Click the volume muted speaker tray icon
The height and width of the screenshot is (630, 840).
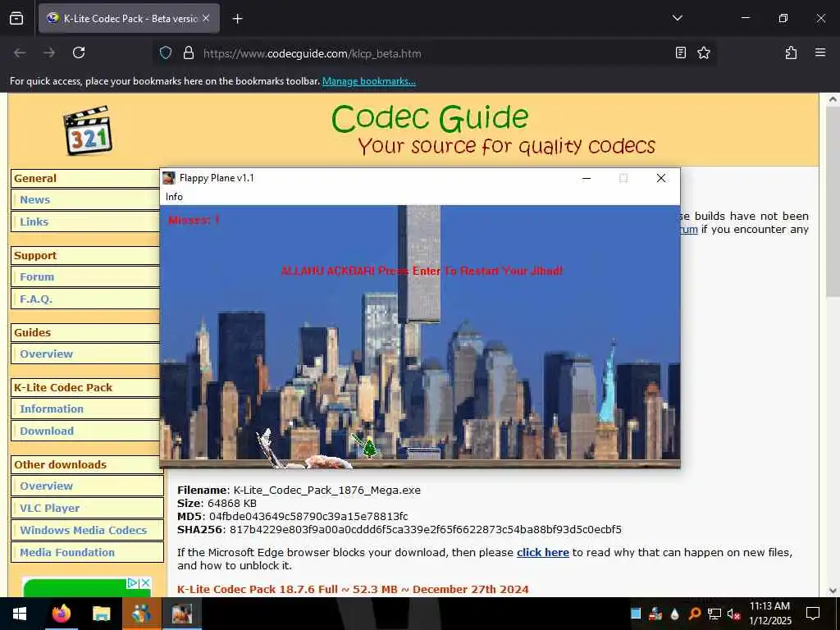(733, 614)
